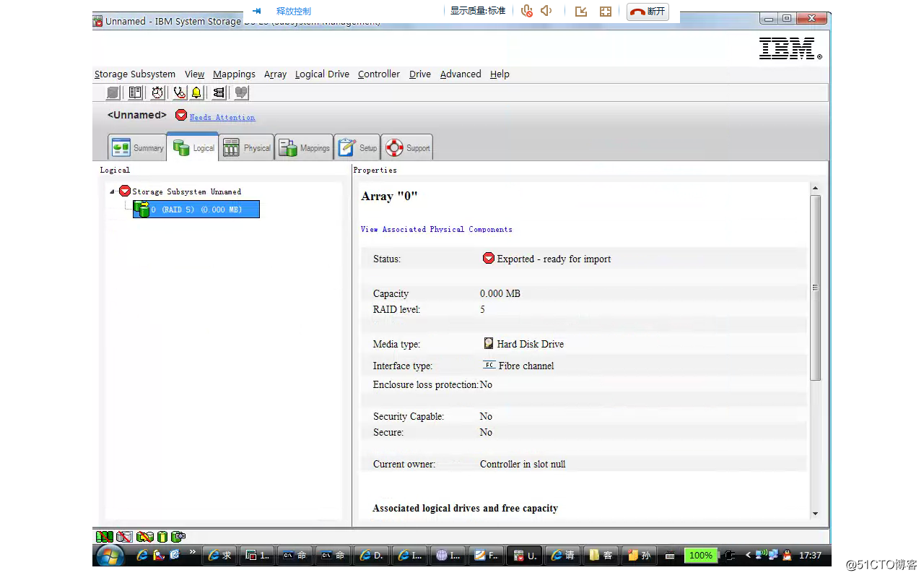The width and height of the screenshot is (924, 578).
Task: Open the taskbar item labeled 求
Action: point(219,555)
